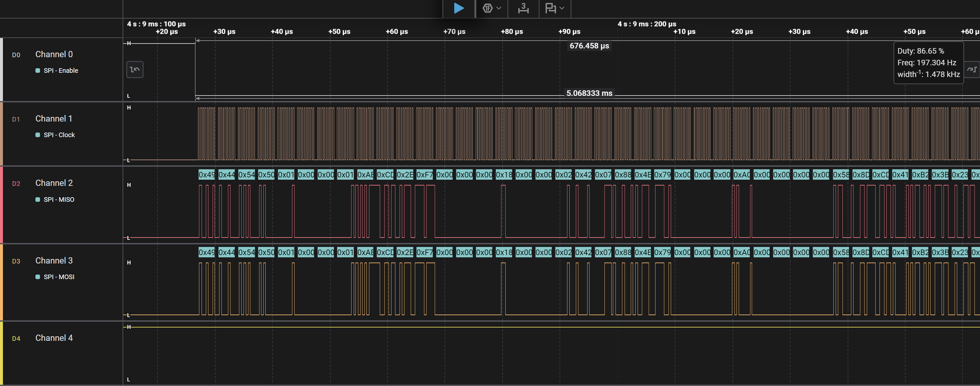
Task: Click the SPI - MISO analyzer indicator square
Action: [x=38, y=199]
